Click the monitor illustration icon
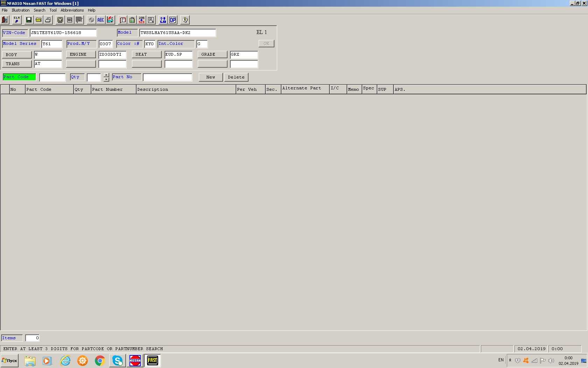Viewport: 588px width, 368px height. click(x=60, y=20)
